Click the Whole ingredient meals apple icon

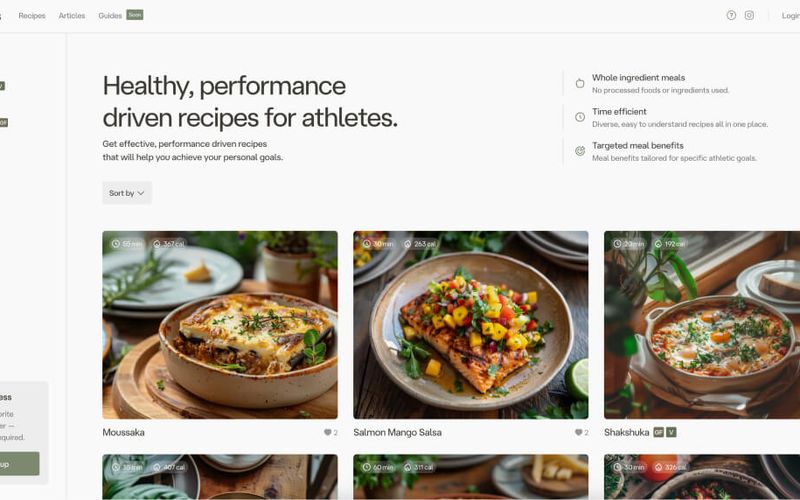point(580,83)
